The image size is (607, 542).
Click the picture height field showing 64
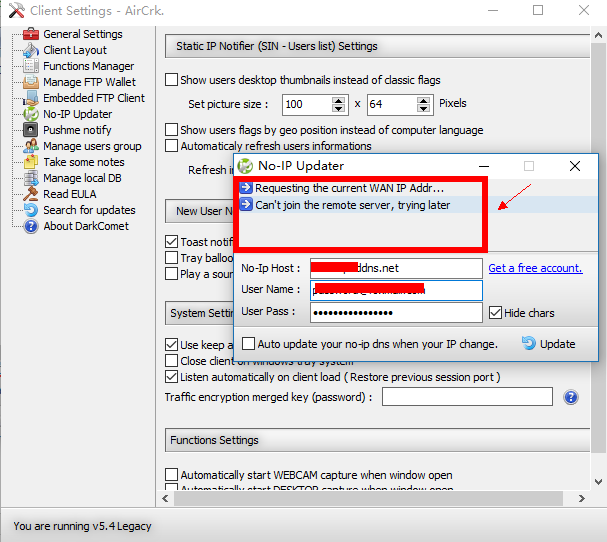pyautogui.click(x=392, y=105)
